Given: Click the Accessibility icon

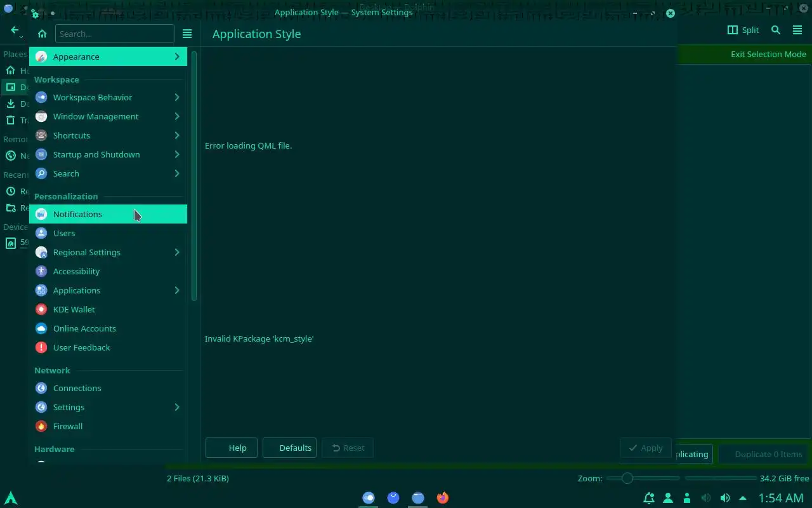Looking at the screenshot, I should 41,271.
